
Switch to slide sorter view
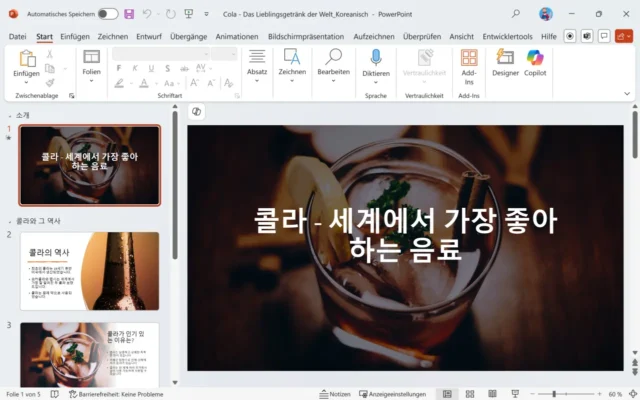click(469, 394)
